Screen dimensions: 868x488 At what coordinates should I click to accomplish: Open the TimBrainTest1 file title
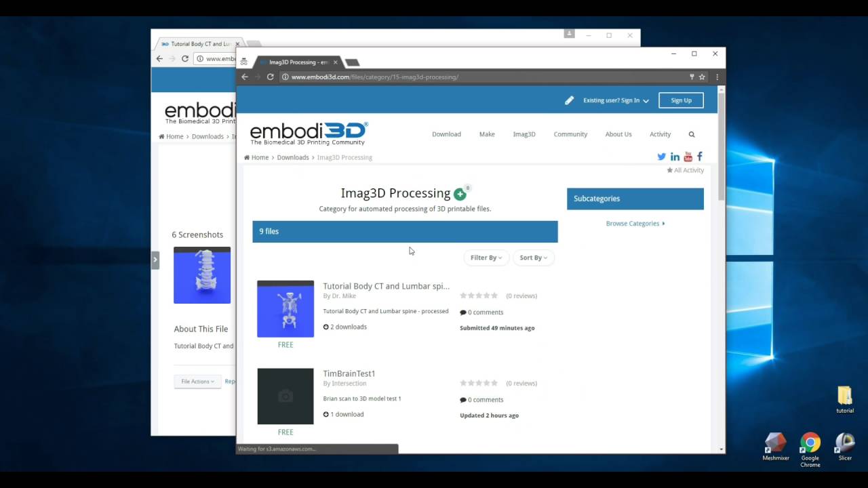pos(349,373)
